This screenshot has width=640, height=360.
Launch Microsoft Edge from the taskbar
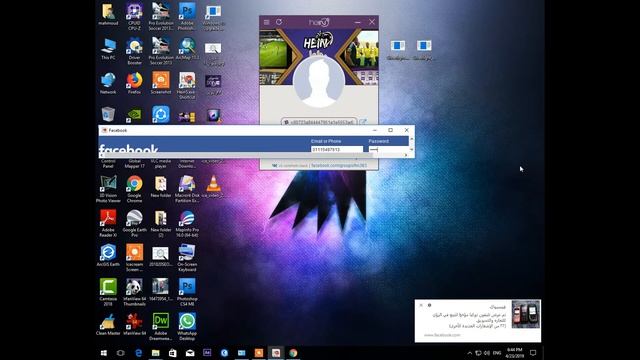[138, 353]
